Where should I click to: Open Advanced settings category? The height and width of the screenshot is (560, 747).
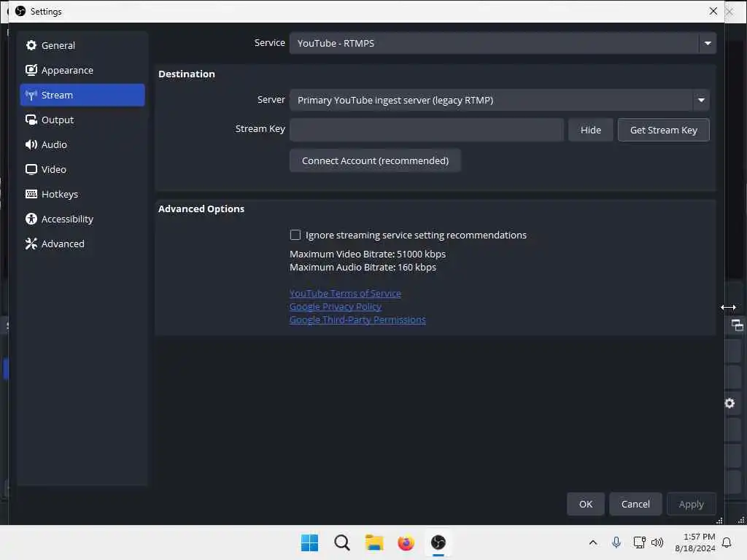pos(82,244)
